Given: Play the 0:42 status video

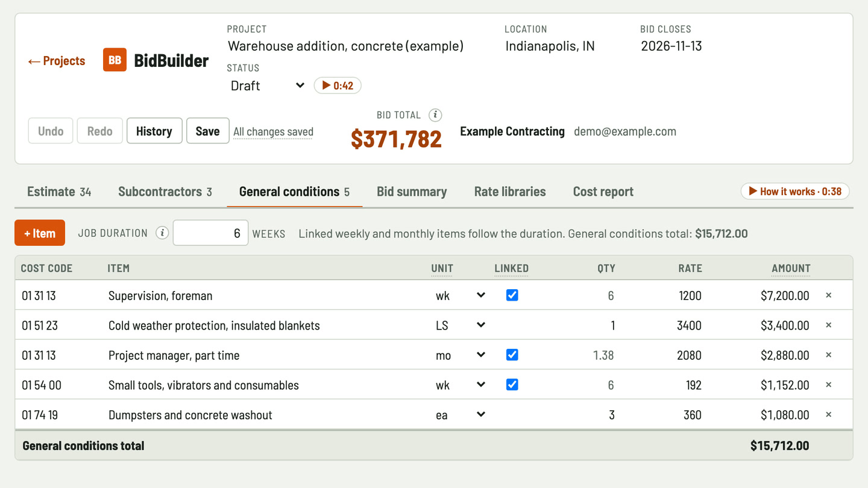Looking at the screenshot, I should 338,86.
